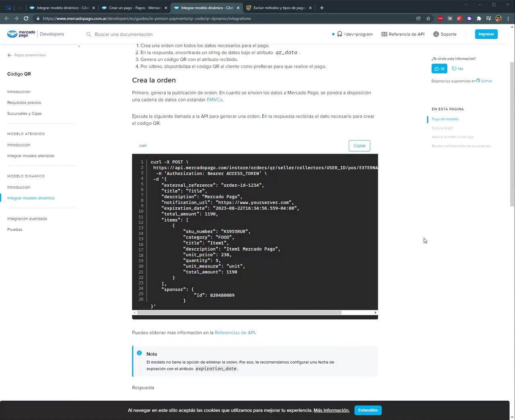Screen dimensions: 515x420
Task: Click the thumbs-up Sí button
Action: pyautogui.click(x=439, y=69)
